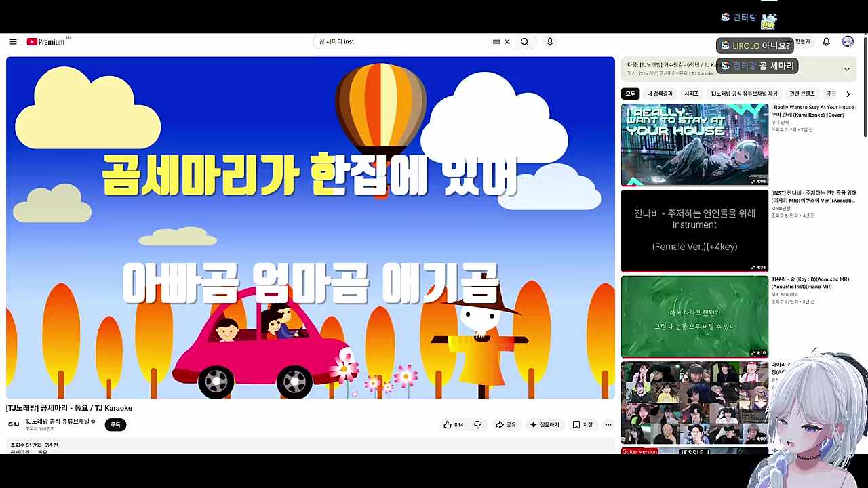Expand the video description box
Viewport: 868px width, 488px height.
pyautogui.click(x=311, y=447)
